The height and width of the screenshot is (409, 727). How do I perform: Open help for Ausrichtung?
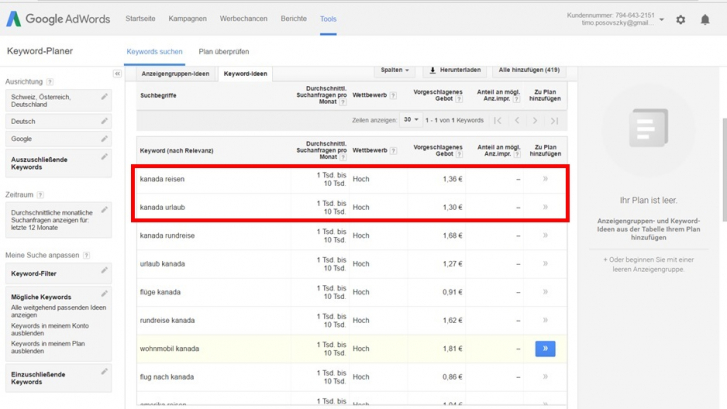click(50, 82)
